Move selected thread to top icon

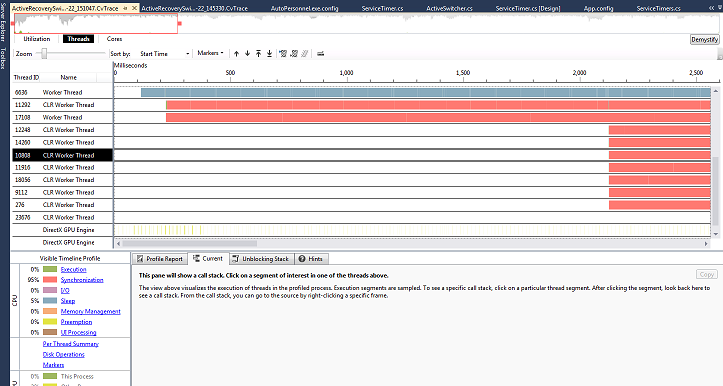[x=258, y=53]
